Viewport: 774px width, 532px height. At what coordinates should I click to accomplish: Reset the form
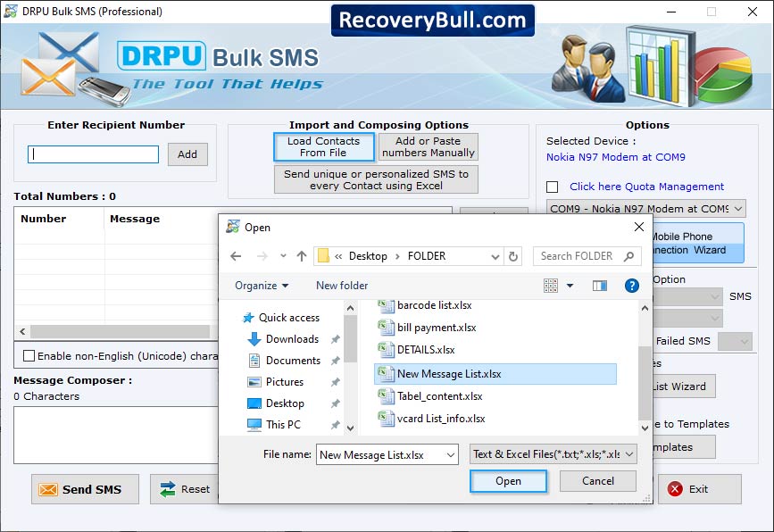click(x=185, y=489)
